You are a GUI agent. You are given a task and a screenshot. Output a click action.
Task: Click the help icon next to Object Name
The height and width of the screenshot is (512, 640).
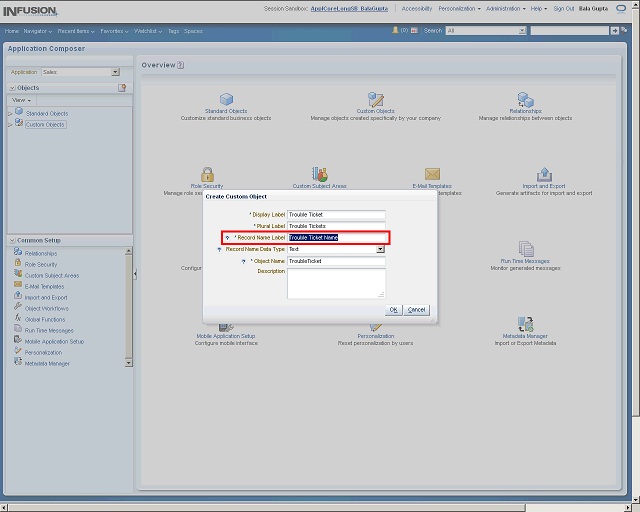[x=243, y=261]
